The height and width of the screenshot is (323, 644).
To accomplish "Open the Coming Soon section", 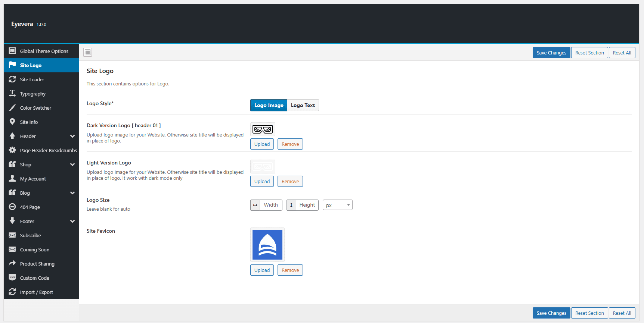I will click(x=41, y=250).
